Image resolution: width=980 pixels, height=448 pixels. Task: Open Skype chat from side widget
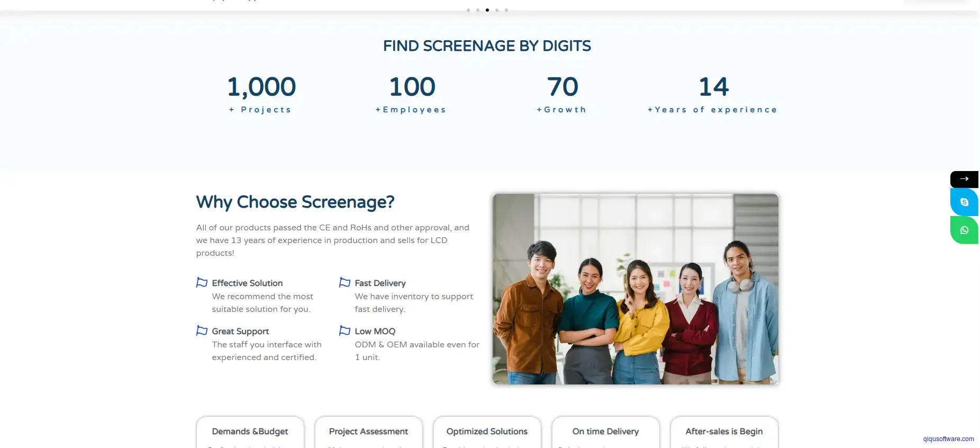point(964,202)
